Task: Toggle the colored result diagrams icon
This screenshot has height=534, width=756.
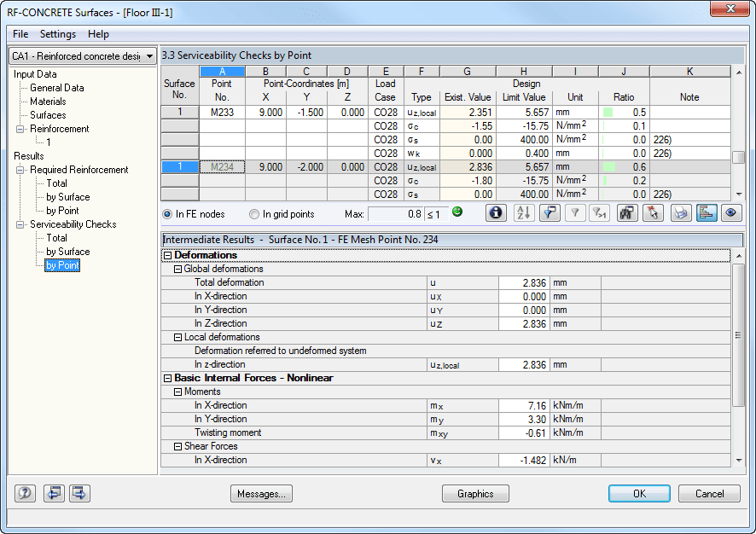Action: (x=707, y=213)
